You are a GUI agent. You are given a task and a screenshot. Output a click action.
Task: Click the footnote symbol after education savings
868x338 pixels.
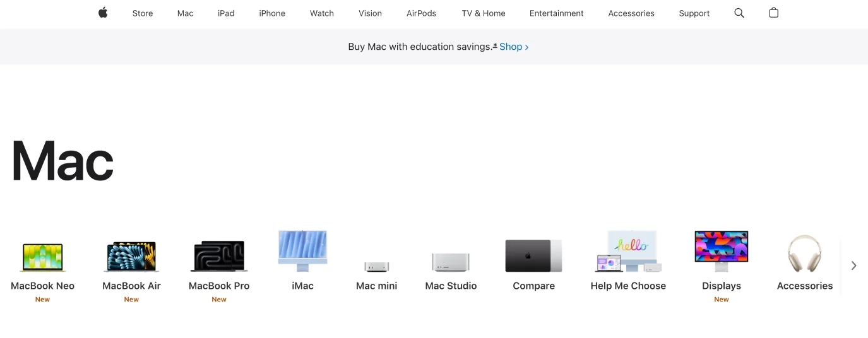tap(495, 45)
